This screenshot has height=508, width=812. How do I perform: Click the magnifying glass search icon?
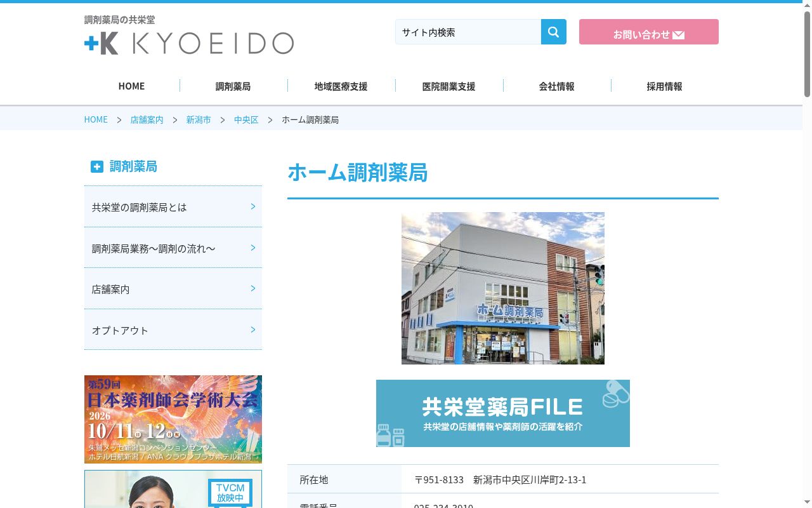tap(553, 32)
